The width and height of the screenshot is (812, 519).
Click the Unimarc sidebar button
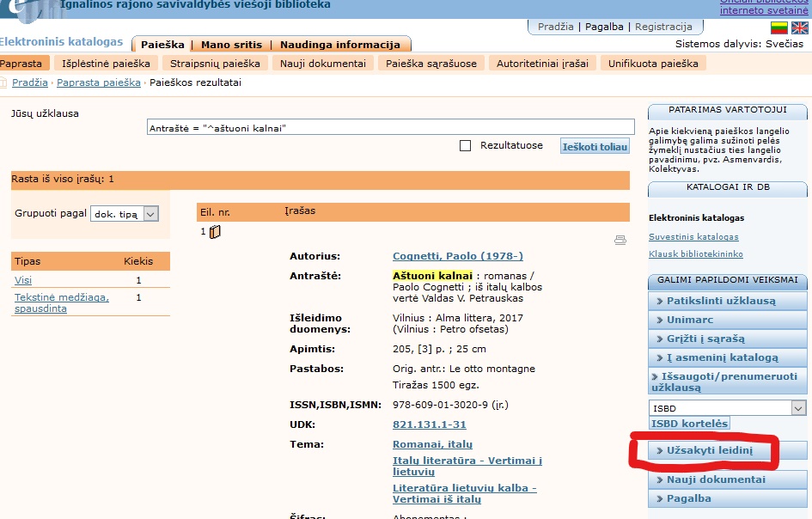[690, 320]
